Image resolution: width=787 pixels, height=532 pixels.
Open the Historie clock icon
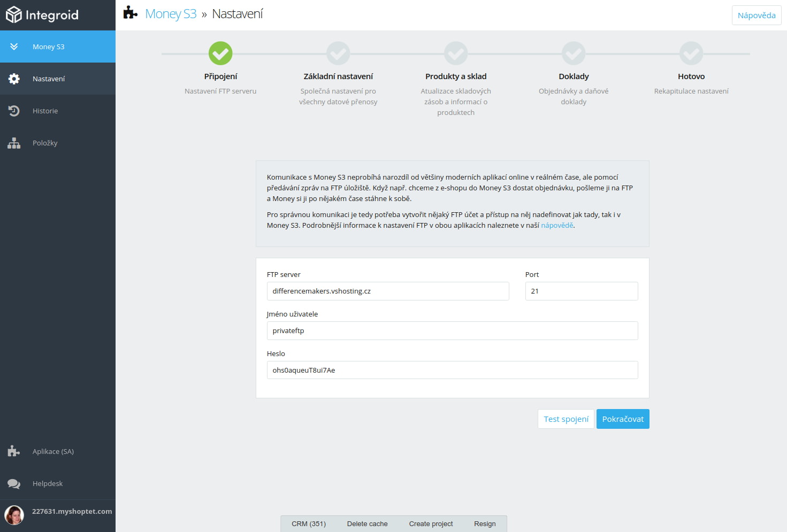coord(14,111)
